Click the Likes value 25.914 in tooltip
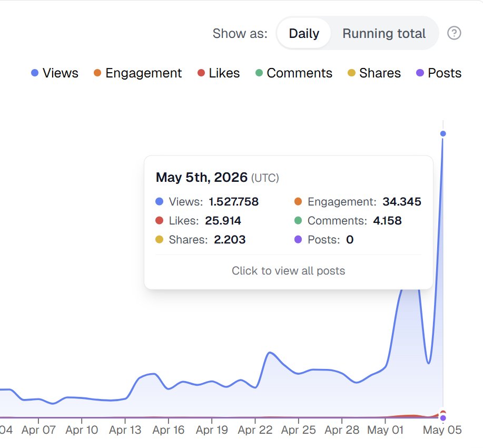 pyautogui.click(x=223, y=221)
